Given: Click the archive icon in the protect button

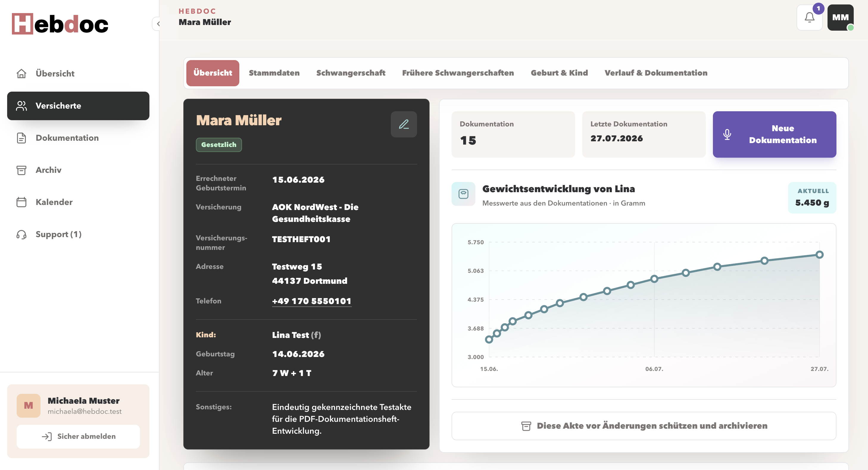Looking at the screenshot, I should [x=526, y=426].
